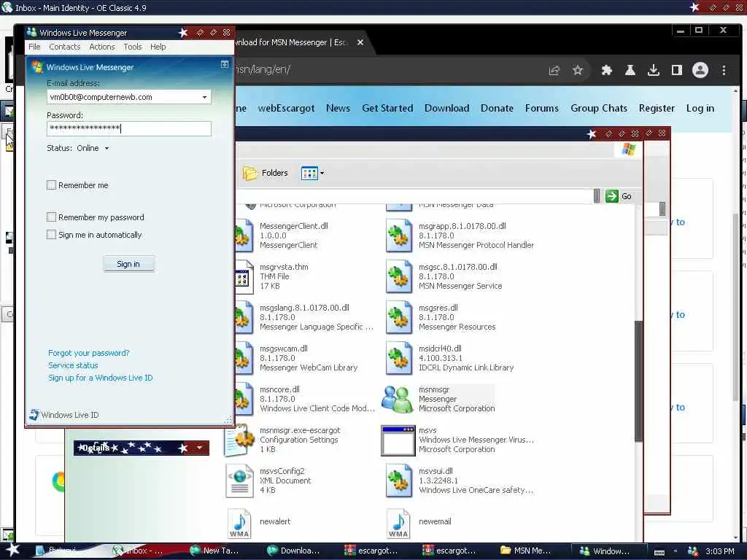Click the Explorer window vertical scrollbar thumb

tap(639, 381)
